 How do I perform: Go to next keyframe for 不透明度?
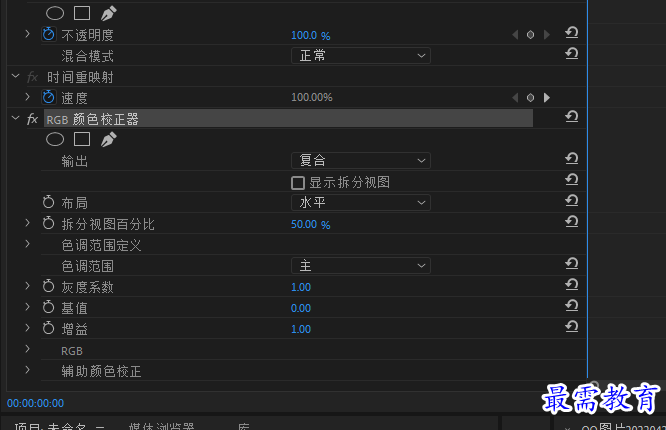(547, 34)
